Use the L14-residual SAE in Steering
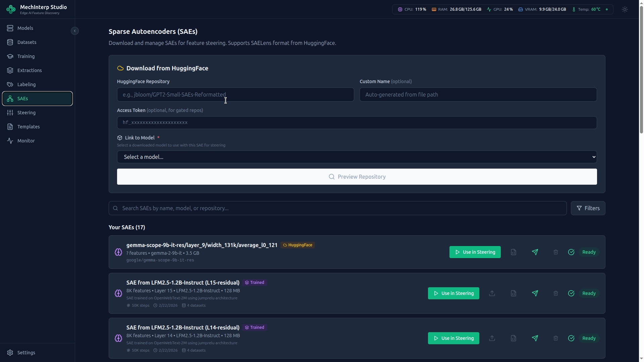 453,338
